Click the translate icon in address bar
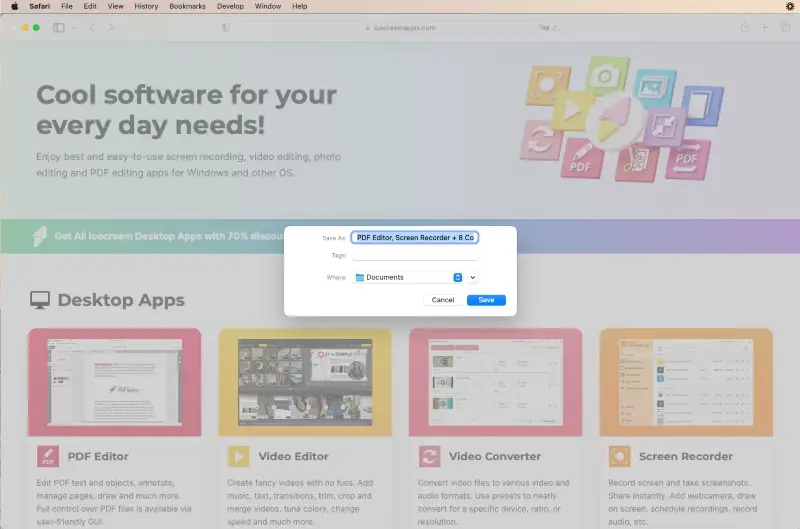The image size is (800, 529). click(544, 28)
